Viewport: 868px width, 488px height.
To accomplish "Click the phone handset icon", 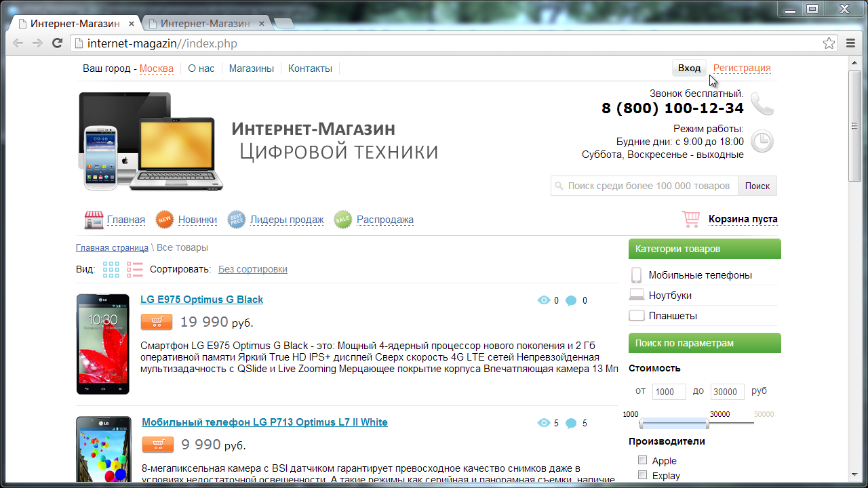I will [x=762, y=104].
